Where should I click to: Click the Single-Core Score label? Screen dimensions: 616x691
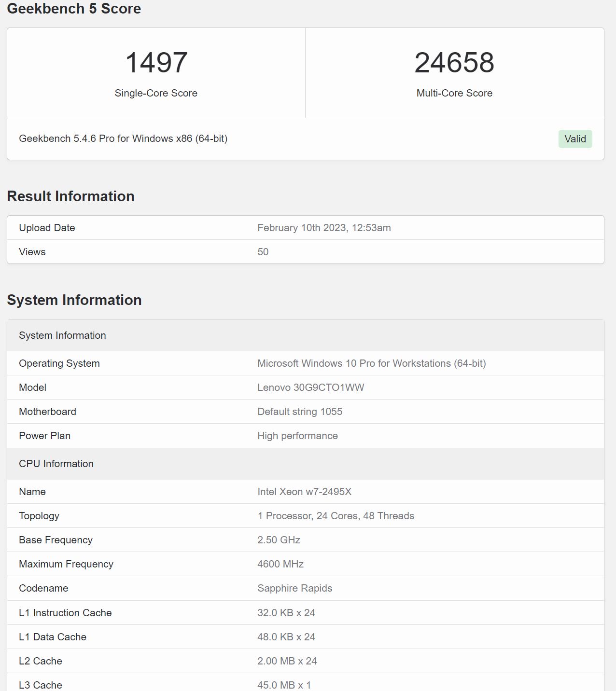click(x=156, y=93)
